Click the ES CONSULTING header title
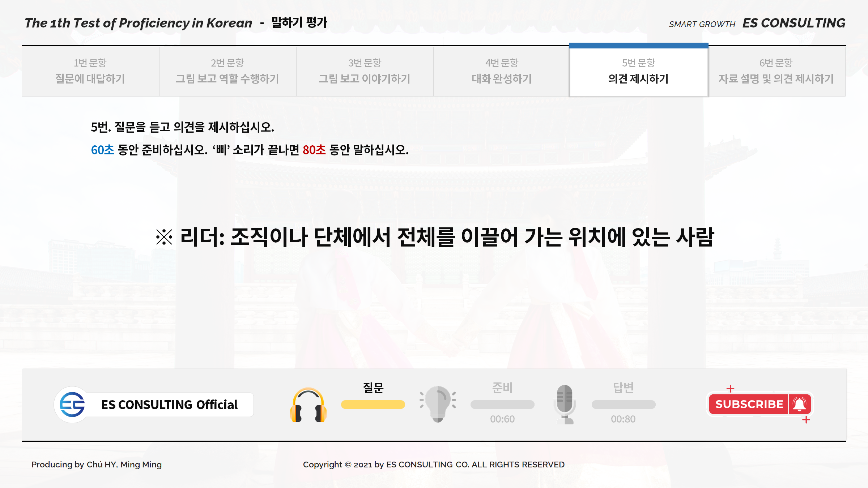The width and height of the screenshot is (868, 488). pyautogui.click(x=793, y=23)
